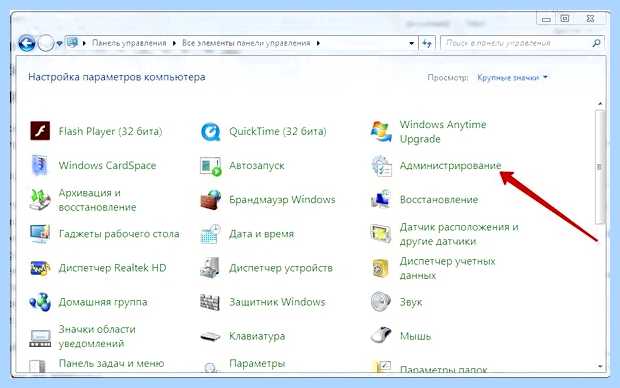Open the Восстановление link
This screenshot has width=620, height=388.
point(439,199)
